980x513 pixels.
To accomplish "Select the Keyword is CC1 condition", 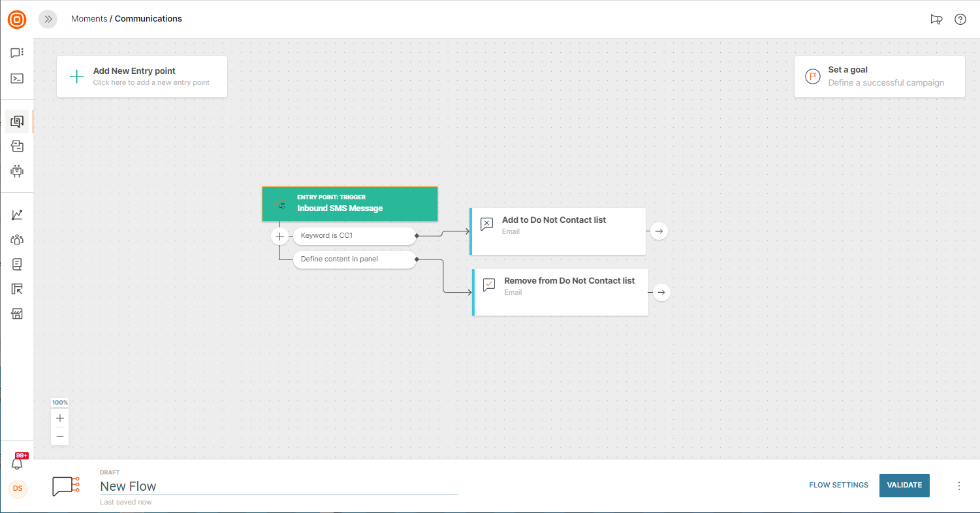I will coord(354,235).
